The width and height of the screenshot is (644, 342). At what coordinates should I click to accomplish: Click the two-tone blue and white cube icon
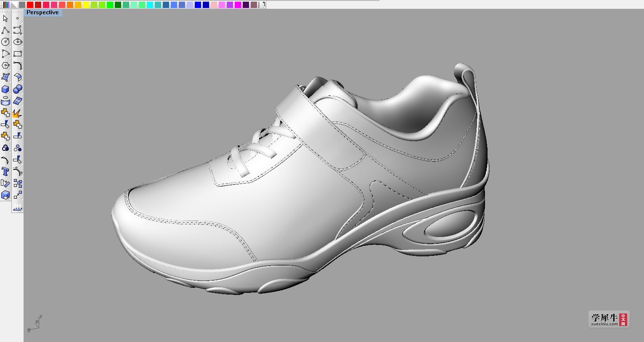[x=5, y=195]
